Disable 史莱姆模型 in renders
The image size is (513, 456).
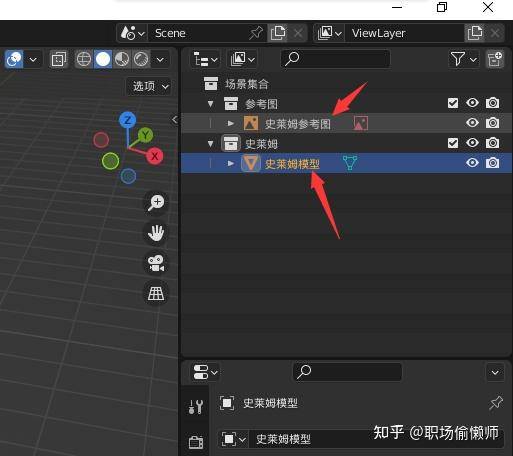pyautogui.click(x=492, y=163)
